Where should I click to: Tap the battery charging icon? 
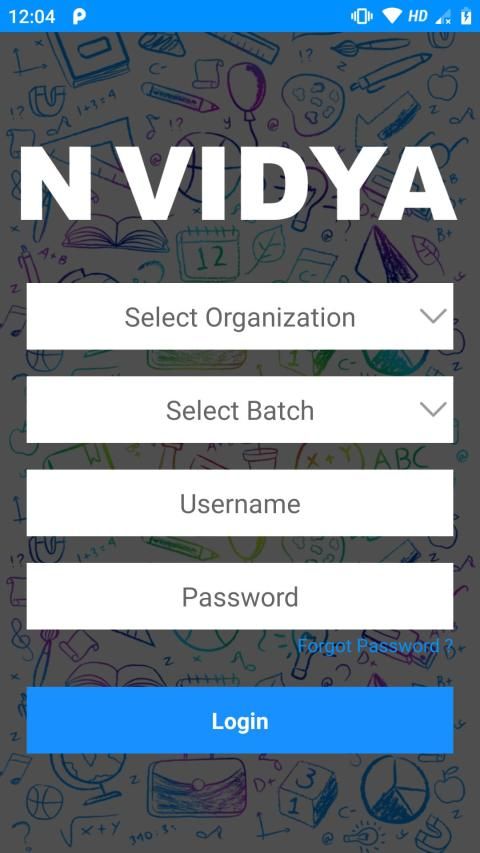(x=466, y=16)
